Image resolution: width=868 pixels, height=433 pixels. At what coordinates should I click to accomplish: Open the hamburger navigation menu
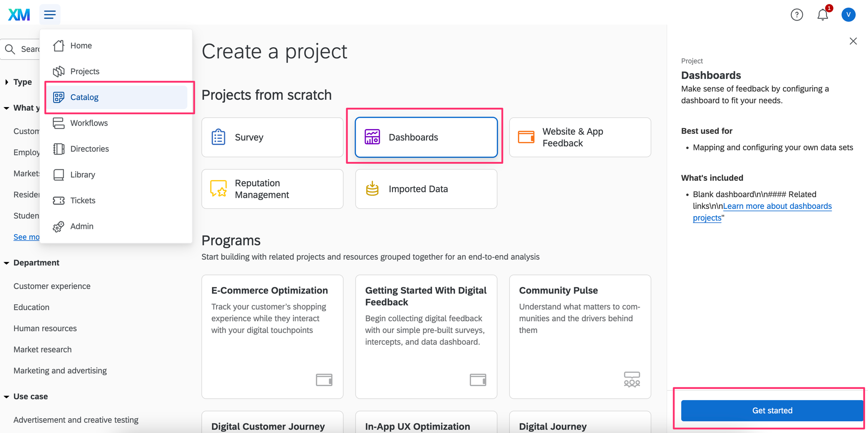(50, 15)
